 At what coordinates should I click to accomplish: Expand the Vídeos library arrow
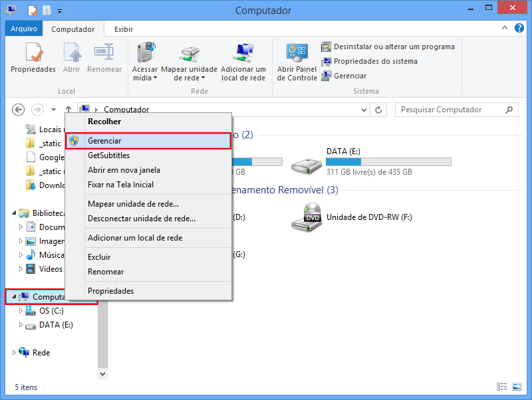(x=21, y=269)
